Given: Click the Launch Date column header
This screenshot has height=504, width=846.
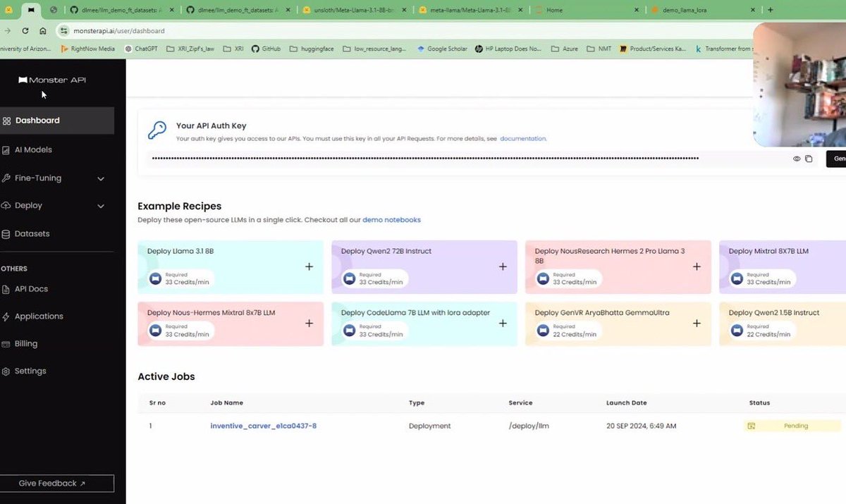Looking at the screenshot, I should [626, 403].
